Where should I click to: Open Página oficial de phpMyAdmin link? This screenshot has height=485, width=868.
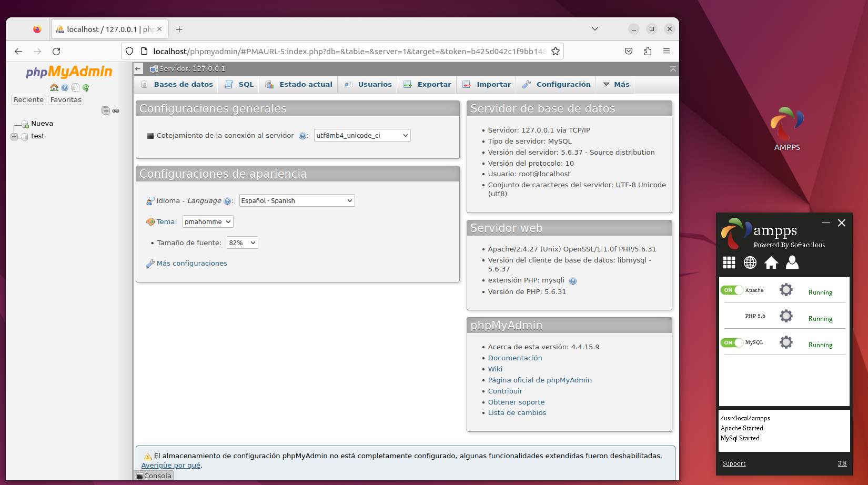pyautogui.click(x=540, y=380)
